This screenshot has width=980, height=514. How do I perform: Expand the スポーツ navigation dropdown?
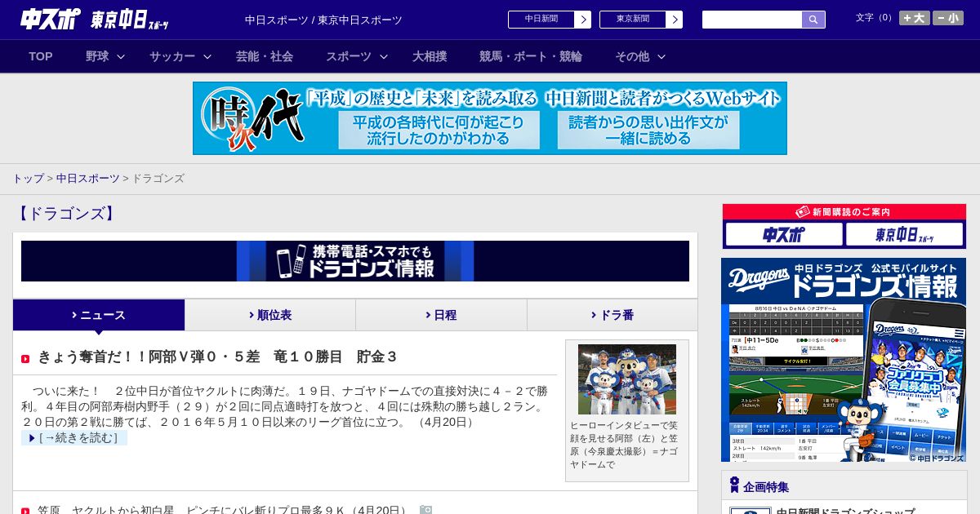pyautogui.click(x=357, y=56)
